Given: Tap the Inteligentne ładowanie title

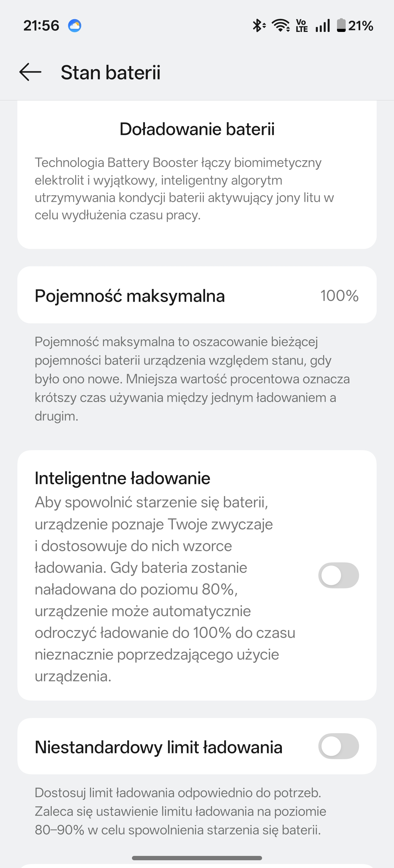Looking at the screenshot, I should point(123,478).
